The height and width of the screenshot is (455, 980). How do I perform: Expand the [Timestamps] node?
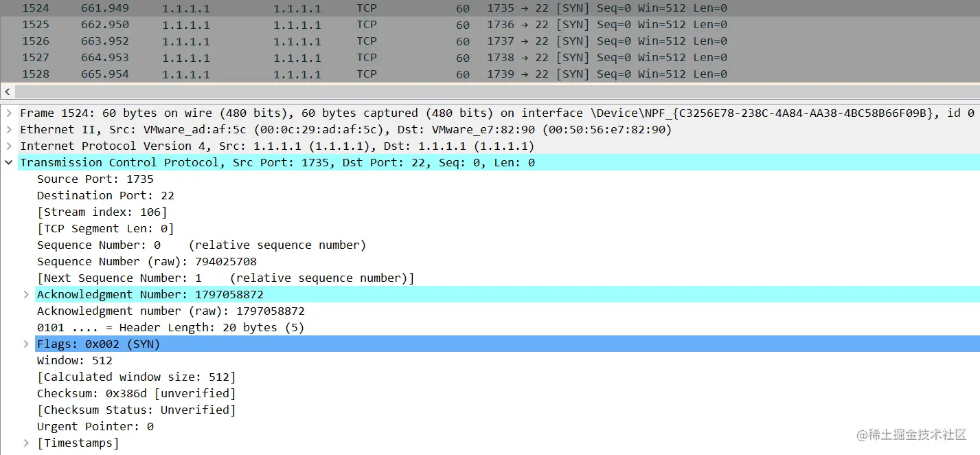point(26,443)
